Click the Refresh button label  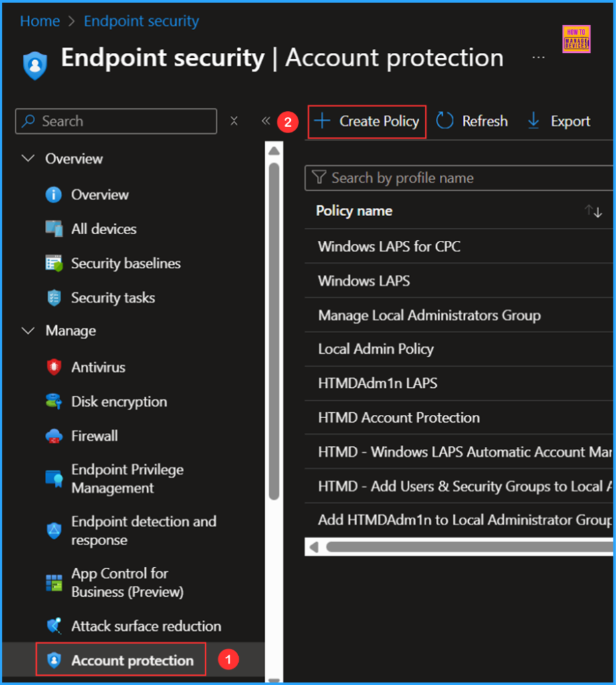coord(485,121)
